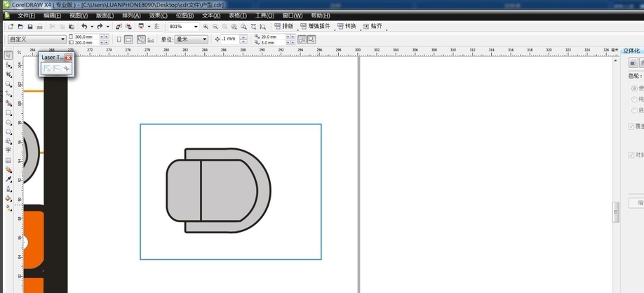Image resolution: width=644 pixels, height=293 pixels.
Task: Select the first radio option under 色轮
Action: tap(634, 89)
